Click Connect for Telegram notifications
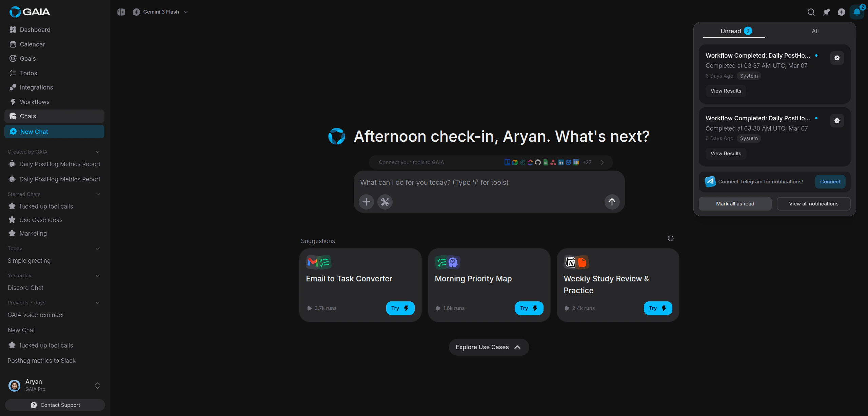The height and width of the screenshot is (416, 868). (x=830, y=182)
